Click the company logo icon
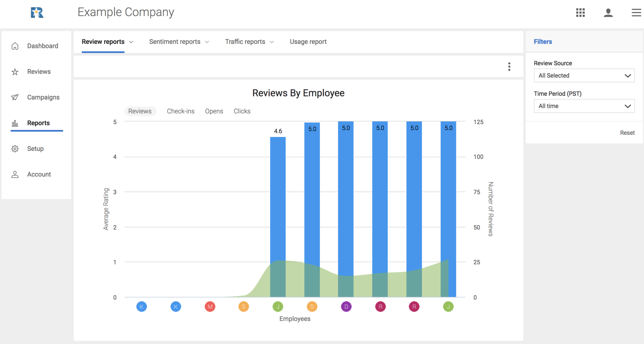 coord(37,12)
